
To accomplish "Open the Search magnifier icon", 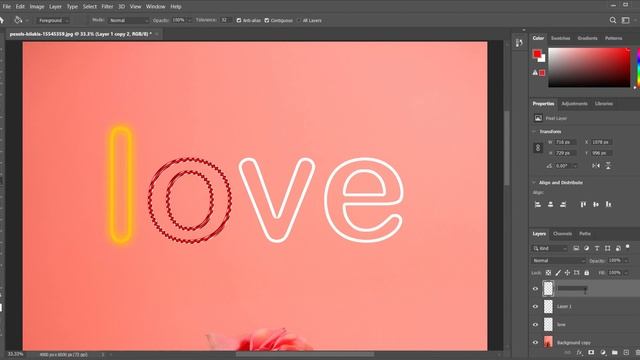I will (x=613, y=20).
